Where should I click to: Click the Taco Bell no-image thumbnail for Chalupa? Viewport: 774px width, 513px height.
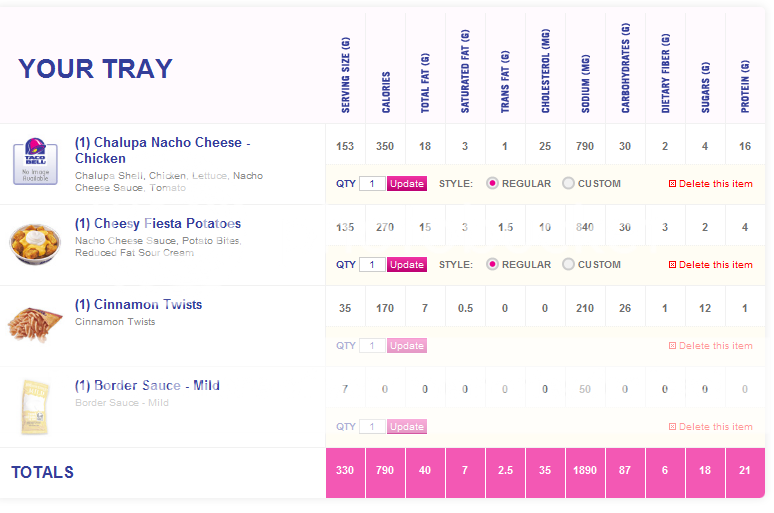tap(35, 161)
